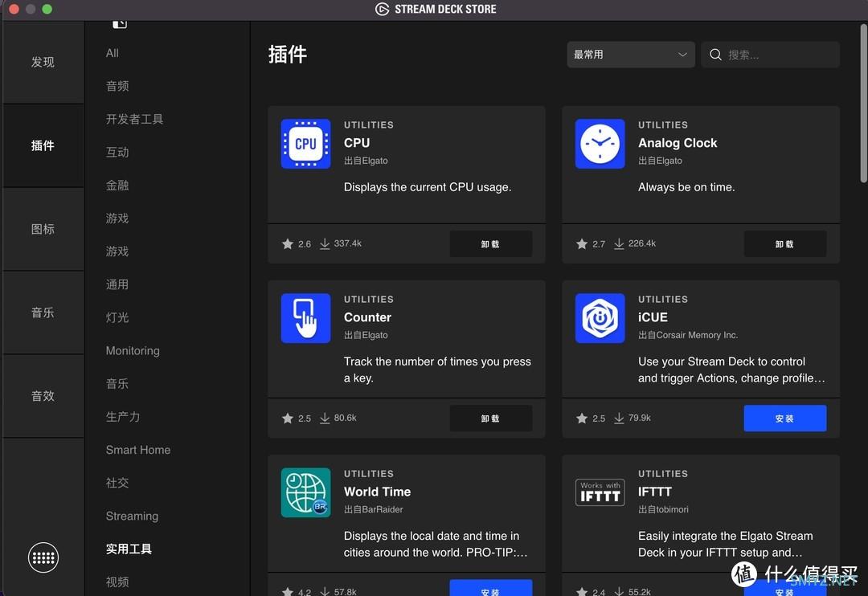Uninstall the Analog Clock plugin
868x596 pixels.
click(x=785, y=244)
